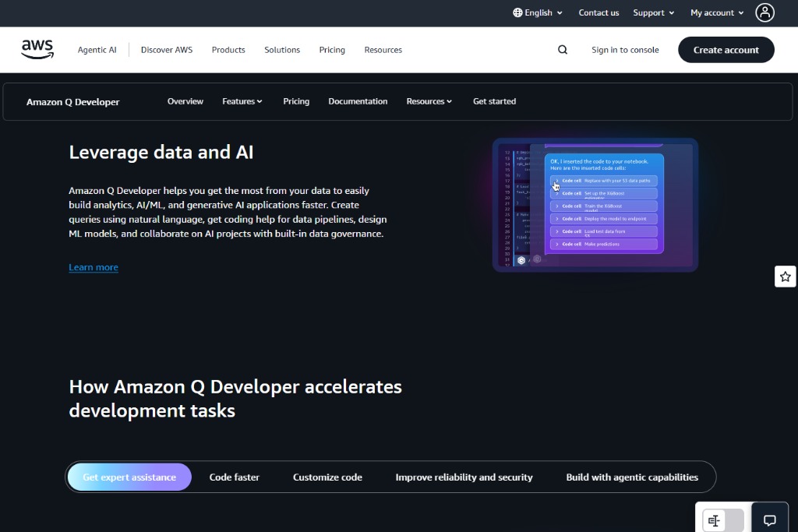
Task: Open the Solutions menu
Action: [x=282, y=49]
